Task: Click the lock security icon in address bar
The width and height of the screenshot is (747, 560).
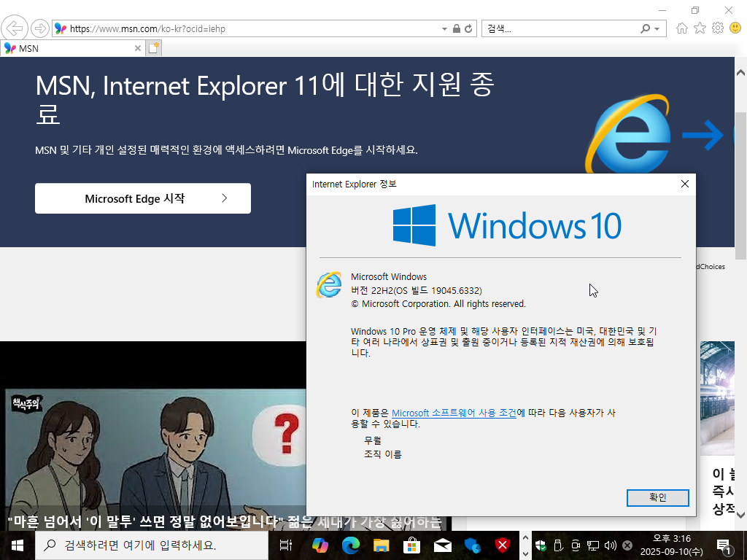Action: pos(457,28)
